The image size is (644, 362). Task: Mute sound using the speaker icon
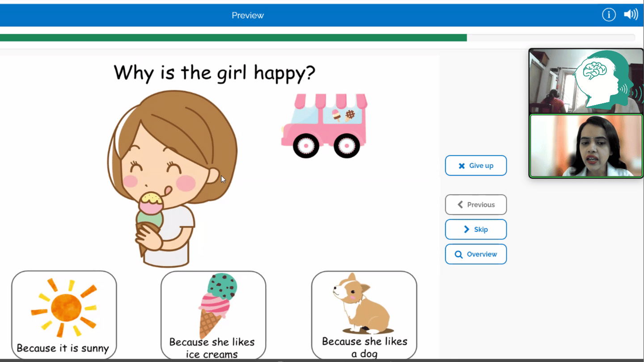[x=631, y=15]
